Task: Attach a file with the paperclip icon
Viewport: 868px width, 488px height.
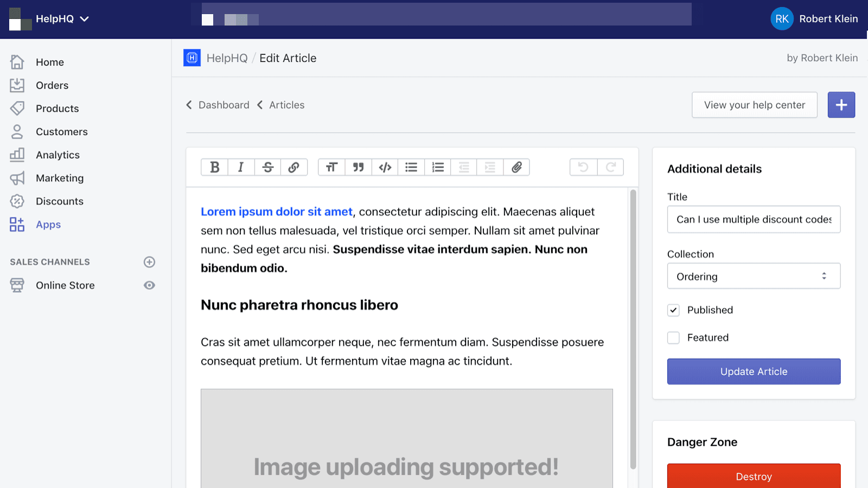Action: (516, 167)
